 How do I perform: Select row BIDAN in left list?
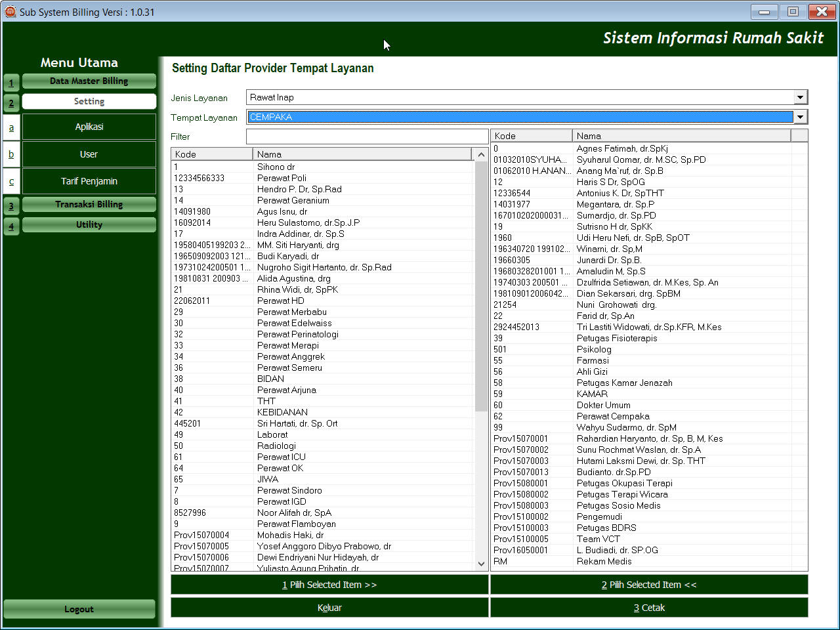pos(322,379)
